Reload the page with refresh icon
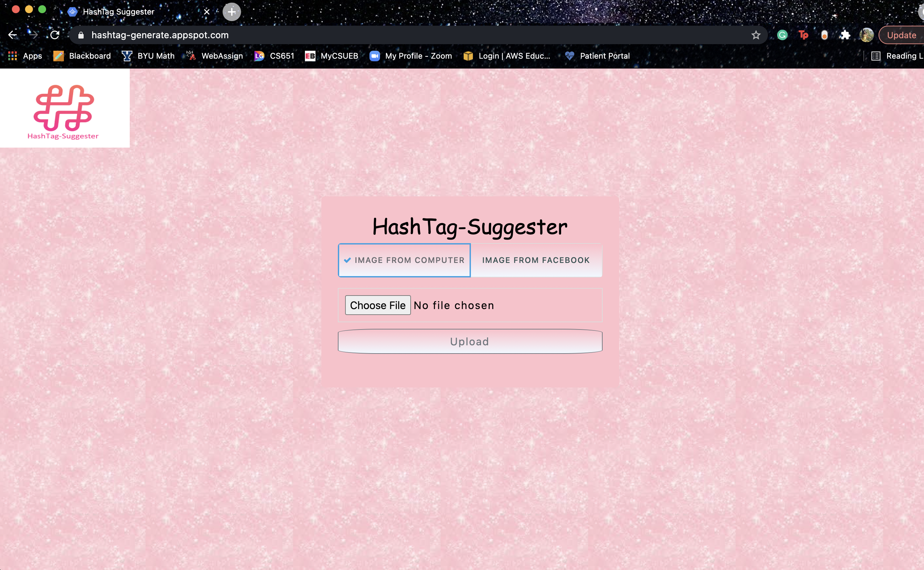This screenshot has width=924, height=570. click(55, 35)
